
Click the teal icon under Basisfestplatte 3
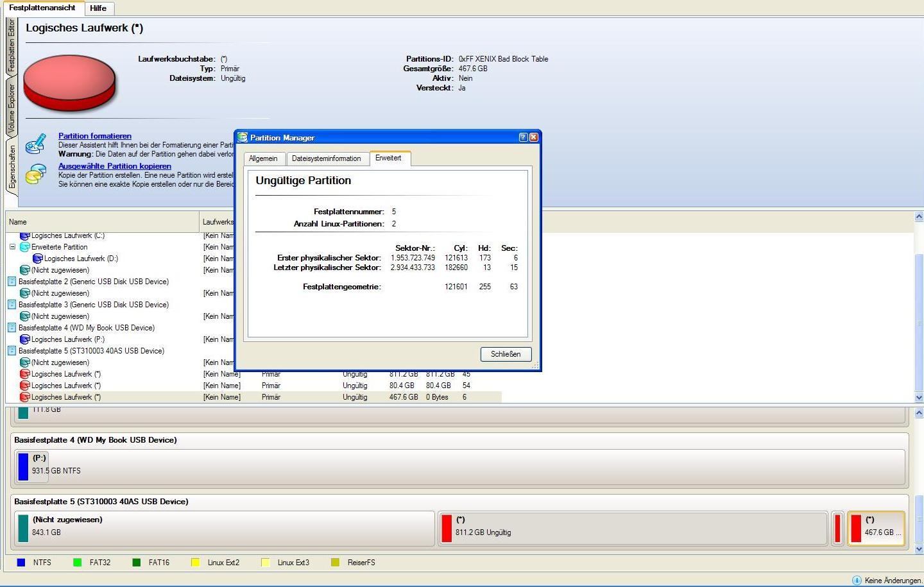[x=25, y=316]
